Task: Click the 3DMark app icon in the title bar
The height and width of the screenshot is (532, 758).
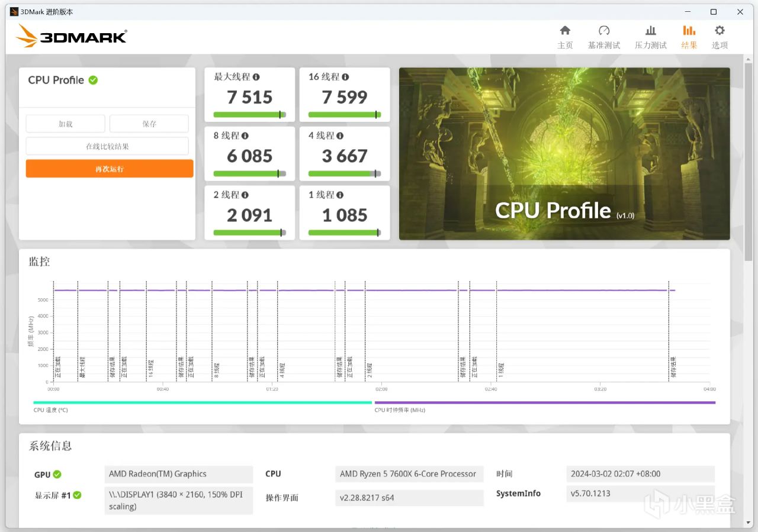Action: tap(14, 12)
